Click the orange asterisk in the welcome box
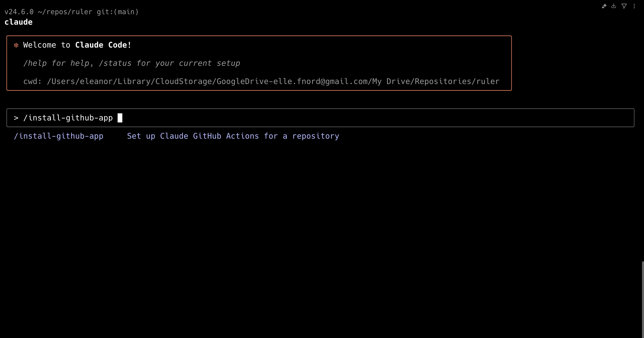Screen dimensions: 644x338 (x=16, y=45)
